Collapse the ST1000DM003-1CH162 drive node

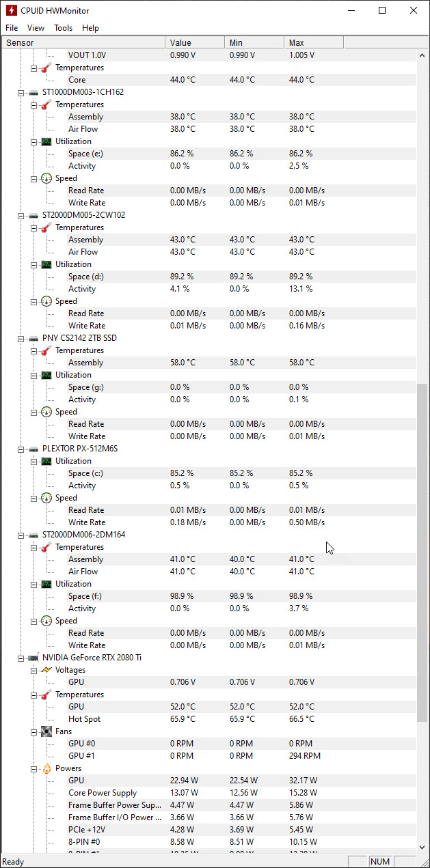21,92
